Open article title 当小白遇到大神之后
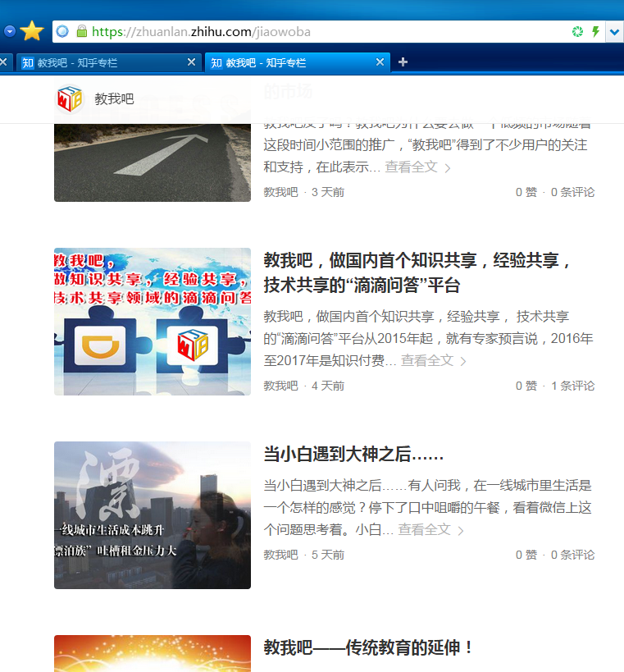The width and height of the screenshot is (624, 672). point(353,454)
